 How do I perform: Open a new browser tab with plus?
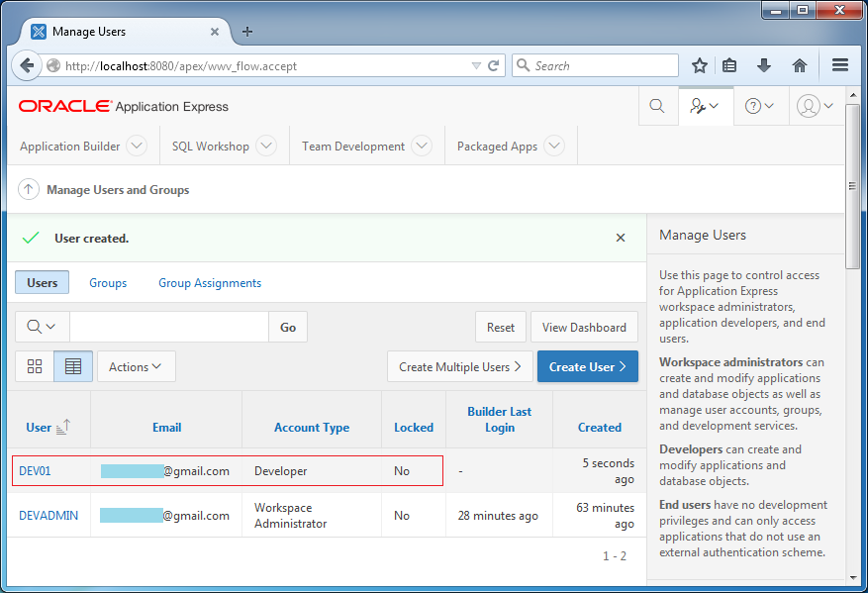[247, 32]
